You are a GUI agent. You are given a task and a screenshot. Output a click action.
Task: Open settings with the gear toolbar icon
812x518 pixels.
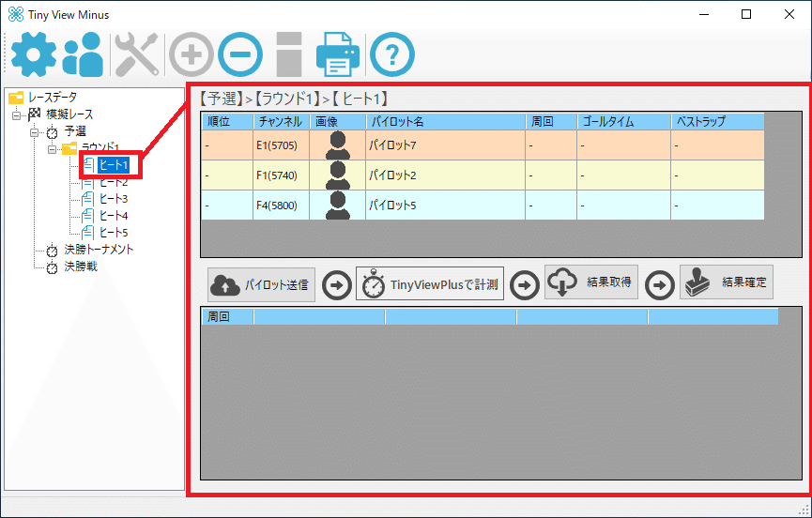coord(34,54)
